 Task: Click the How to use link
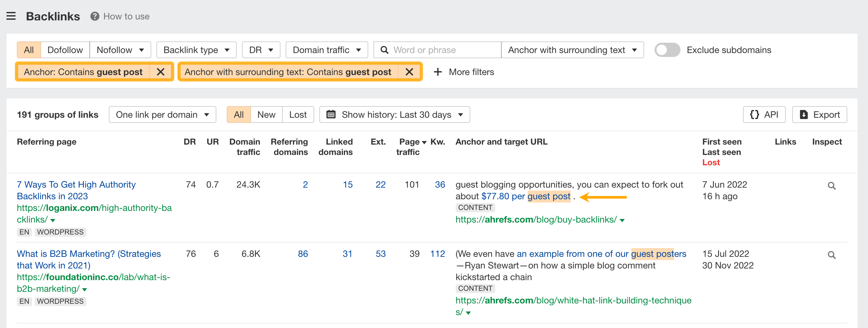tap(126, 16)
